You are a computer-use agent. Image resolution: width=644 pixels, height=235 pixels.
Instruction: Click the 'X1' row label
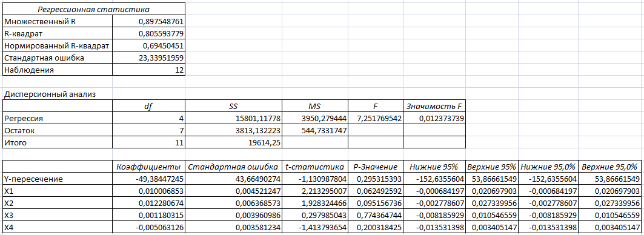(x=57, y=191)
